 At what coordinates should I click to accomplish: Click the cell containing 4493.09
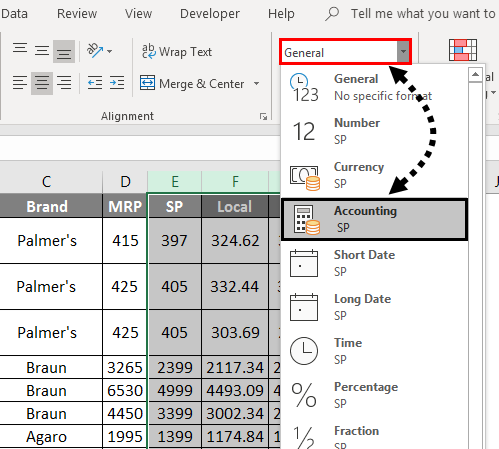click(235, 390)
